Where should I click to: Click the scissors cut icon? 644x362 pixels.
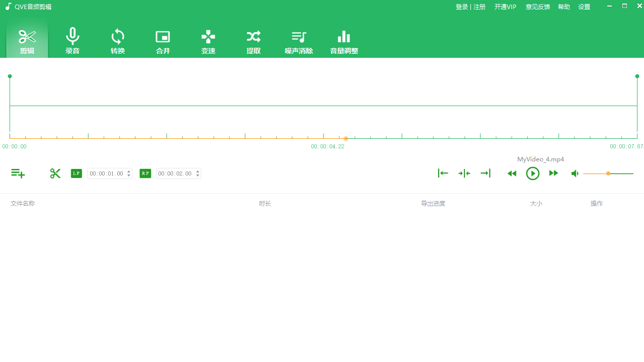(x=55, y=173)
